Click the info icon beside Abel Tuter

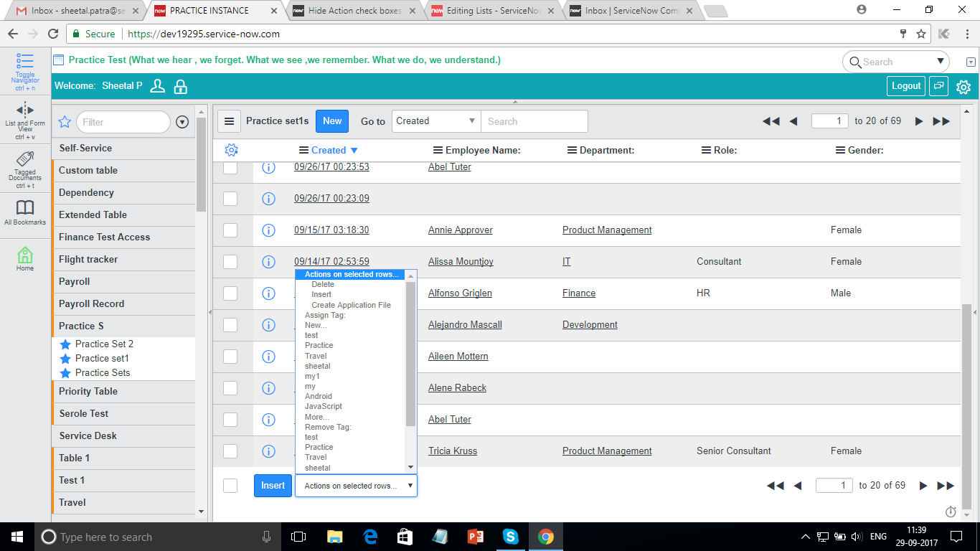coord(268,166)
